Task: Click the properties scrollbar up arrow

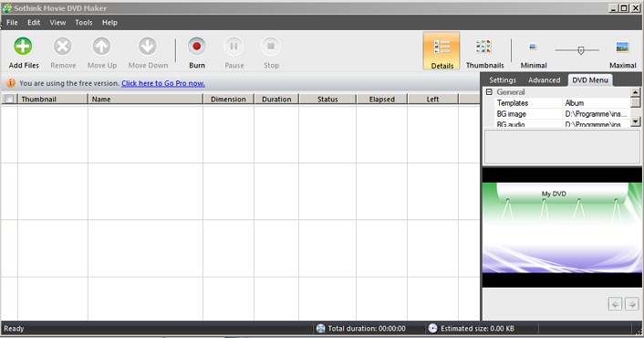Action: pos(635,91)
